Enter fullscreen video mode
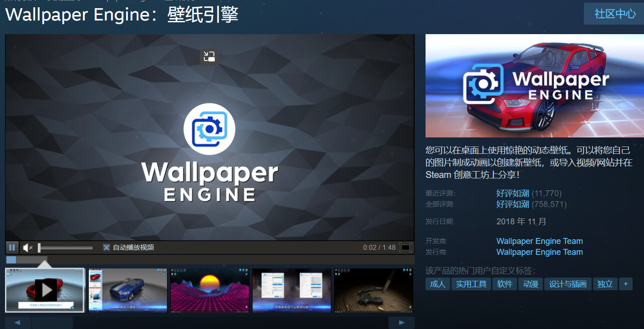The height and width of the screenshot is (329, 644). tap(406, 248)
